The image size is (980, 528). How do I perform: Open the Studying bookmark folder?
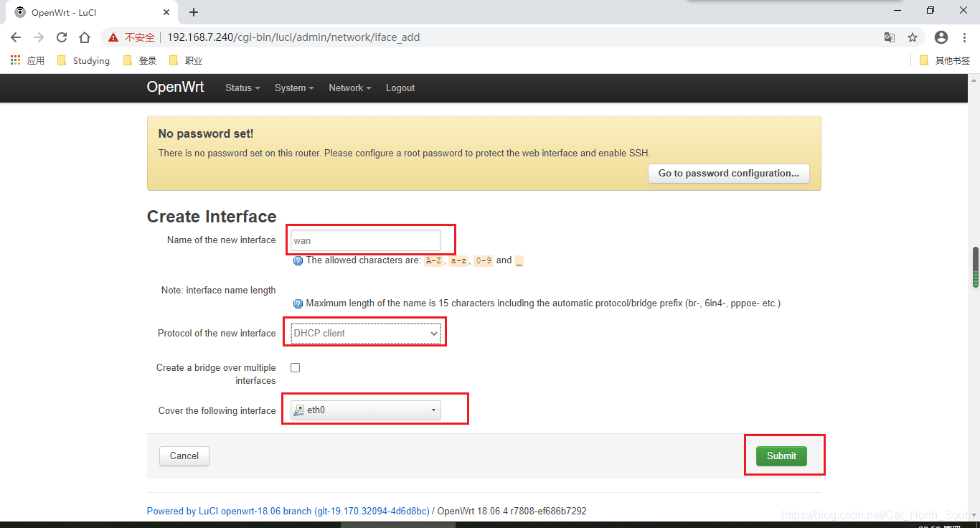tap(83, 60)
